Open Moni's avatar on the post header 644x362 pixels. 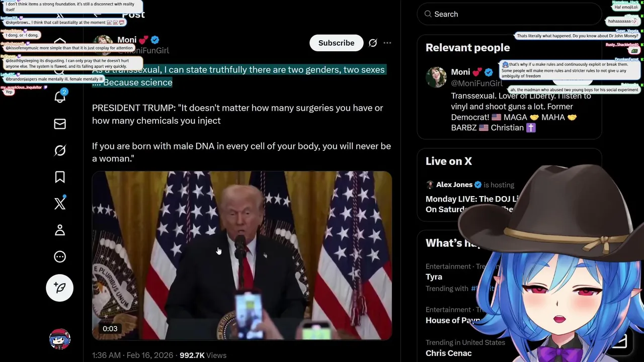click(103, 45)
